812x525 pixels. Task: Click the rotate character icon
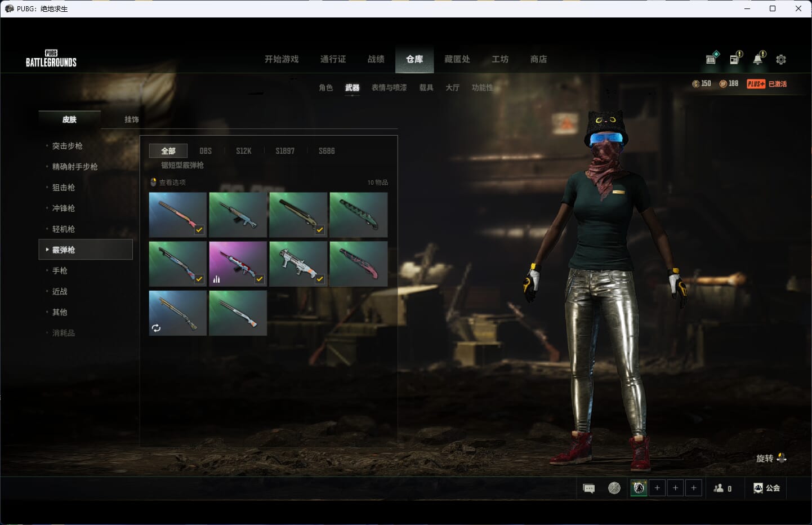coord(782,458)
